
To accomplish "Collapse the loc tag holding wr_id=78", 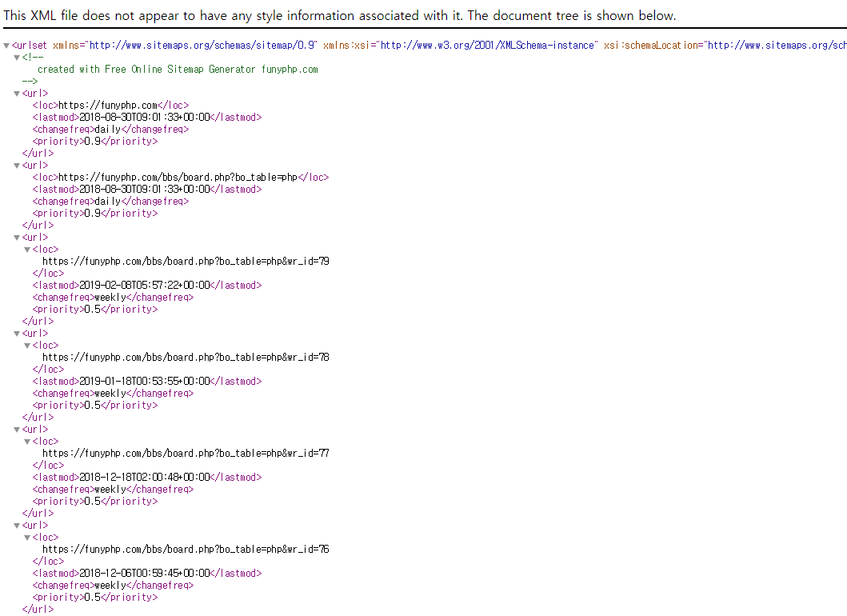I will click(26, 346).
